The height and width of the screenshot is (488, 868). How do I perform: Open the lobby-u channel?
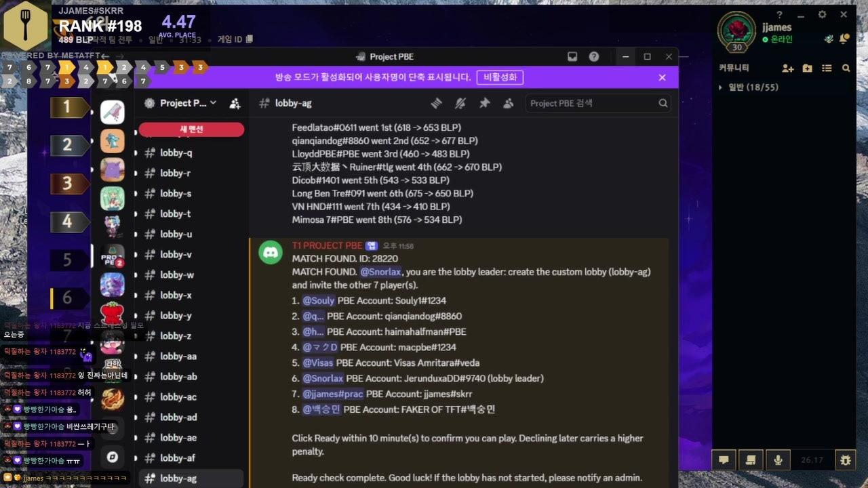tap(192, 234)
